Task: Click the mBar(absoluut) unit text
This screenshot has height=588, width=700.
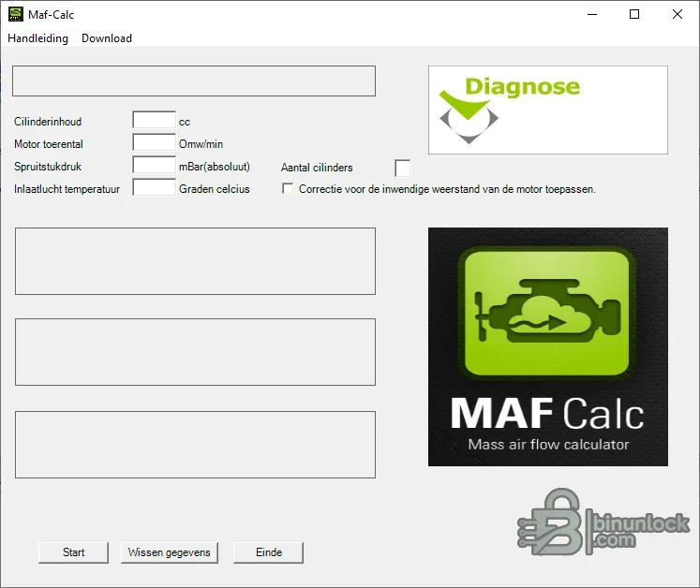Action: (x=215, y=167)
